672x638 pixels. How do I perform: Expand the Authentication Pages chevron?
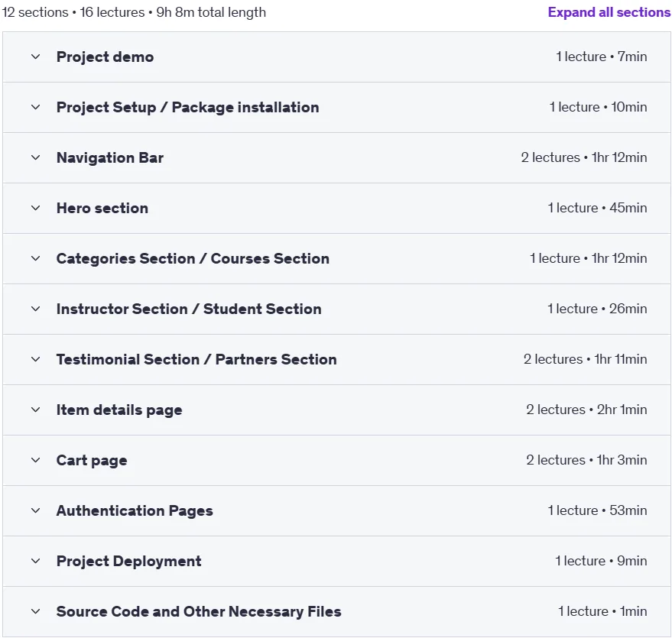[x=36, y=510]
